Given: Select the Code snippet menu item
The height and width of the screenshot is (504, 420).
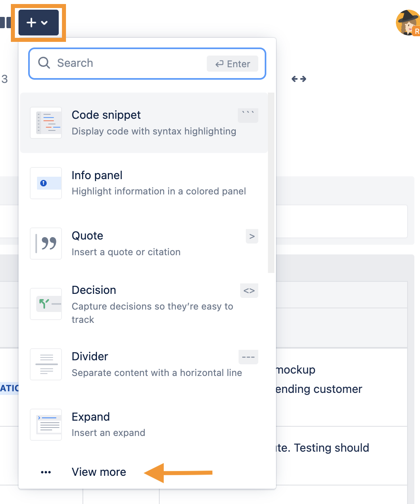Looking at the screenshot, I should 144,123.
